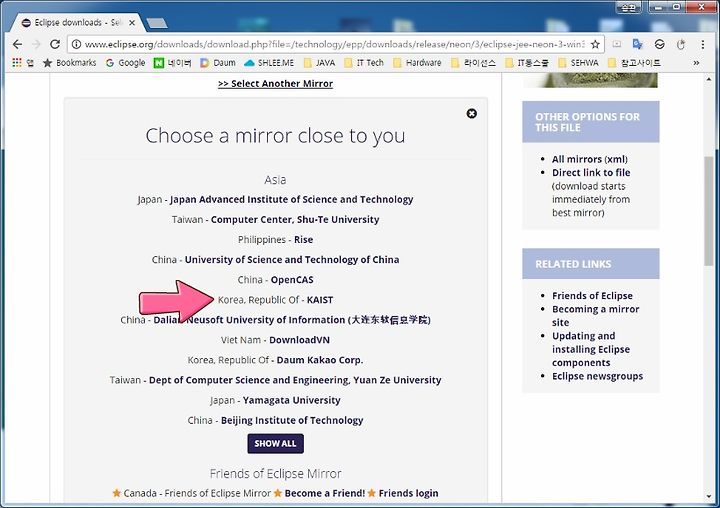Go back to previous page
Image resolution: width=720 pixels, height=508 pixels.
[x=17, y=44]
